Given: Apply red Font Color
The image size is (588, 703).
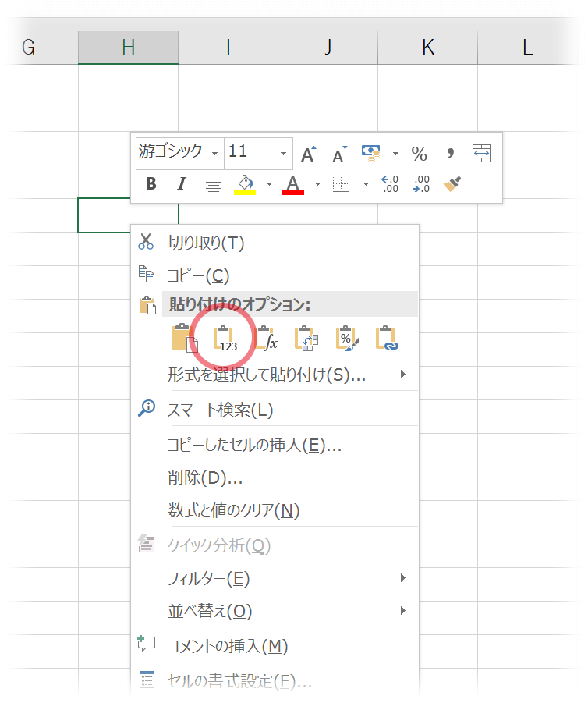Looking at the screenshot, I should coord(293,184).
